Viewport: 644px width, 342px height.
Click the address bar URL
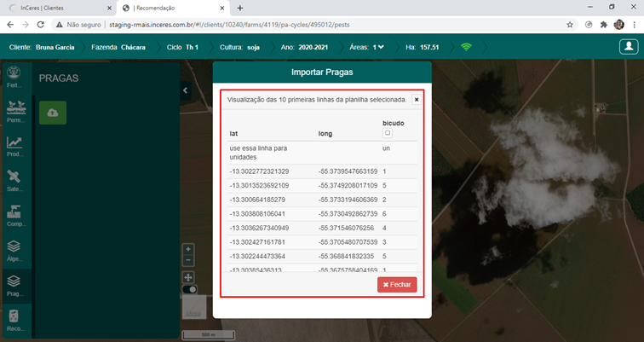[230, 25]
